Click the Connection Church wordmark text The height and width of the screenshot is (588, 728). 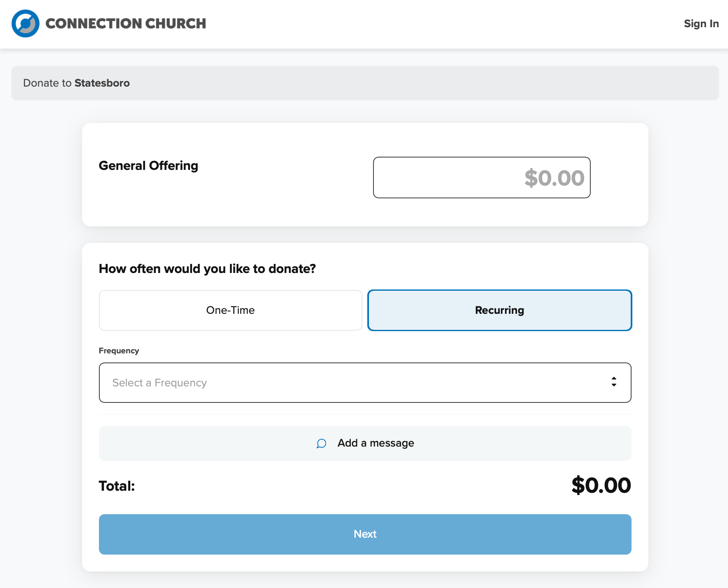click(126, 24)
